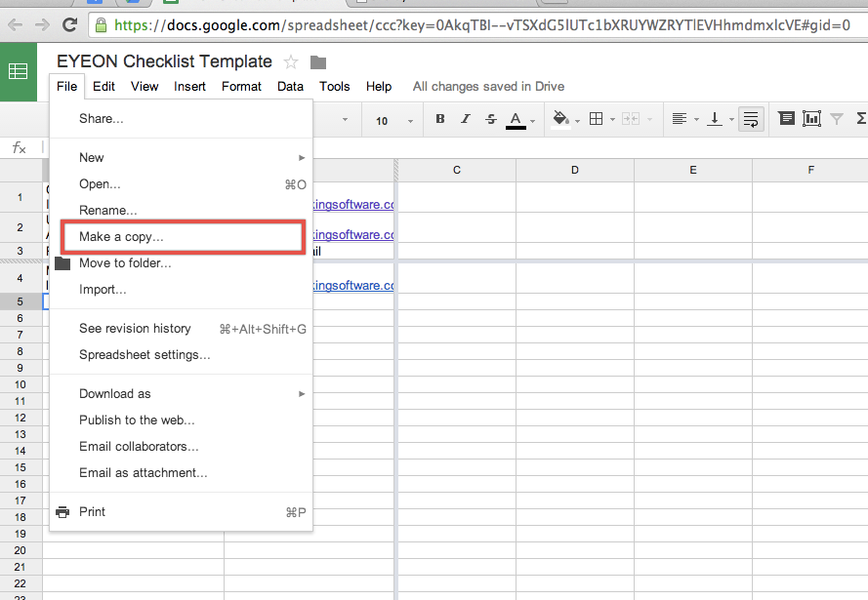Open the folder icon beside the title
The height and width of the screenshot is (600, 868).
tap(317, 62)
